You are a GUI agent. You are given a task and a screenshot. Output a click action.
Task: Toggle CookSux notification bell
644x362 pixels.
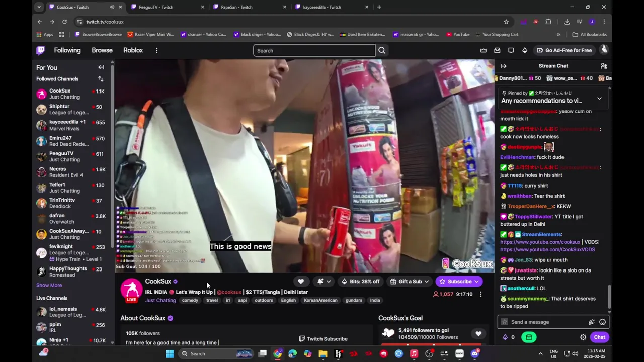tap(320, 282)
